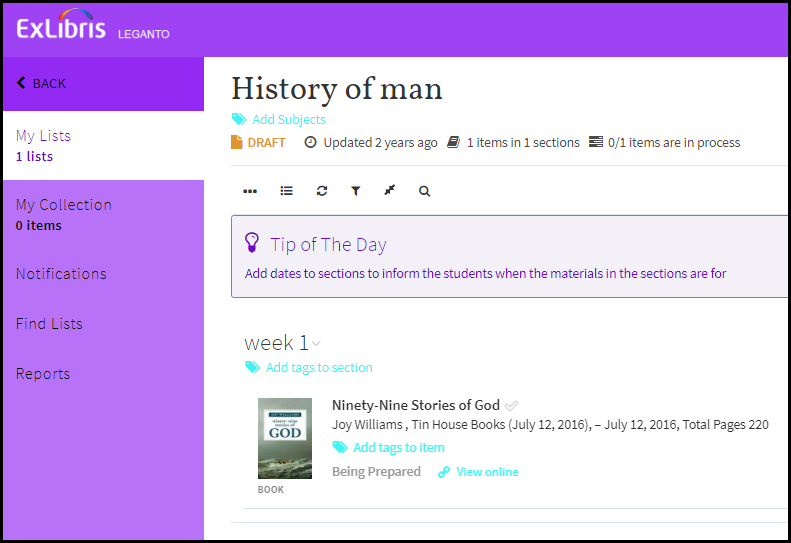This screenshot has height=543, width=791.
Task: Open My Collection in the sidebar
Action: click(63, 205)
